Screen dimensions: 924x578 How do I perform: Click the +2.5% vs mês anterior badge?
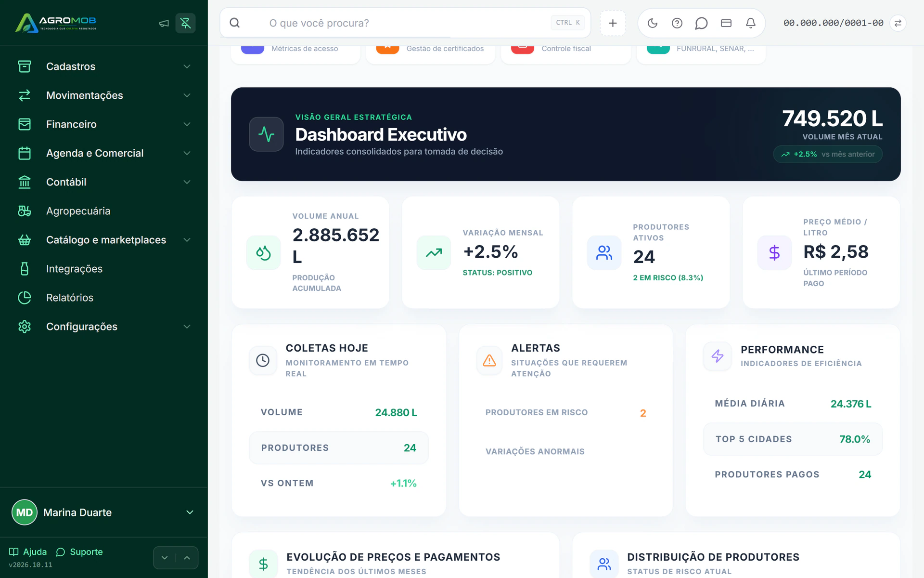(x=828, y=154)
